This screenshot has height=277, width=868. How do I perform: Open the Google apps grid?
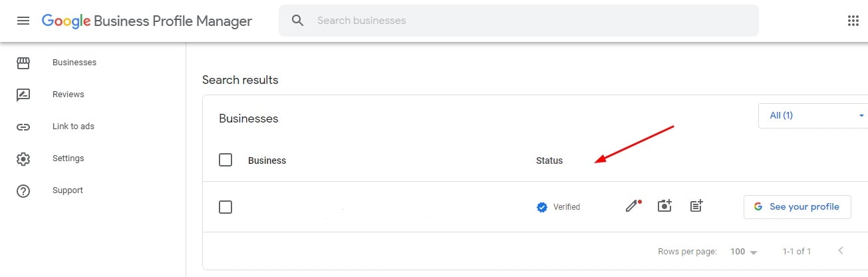coord(853,21)
